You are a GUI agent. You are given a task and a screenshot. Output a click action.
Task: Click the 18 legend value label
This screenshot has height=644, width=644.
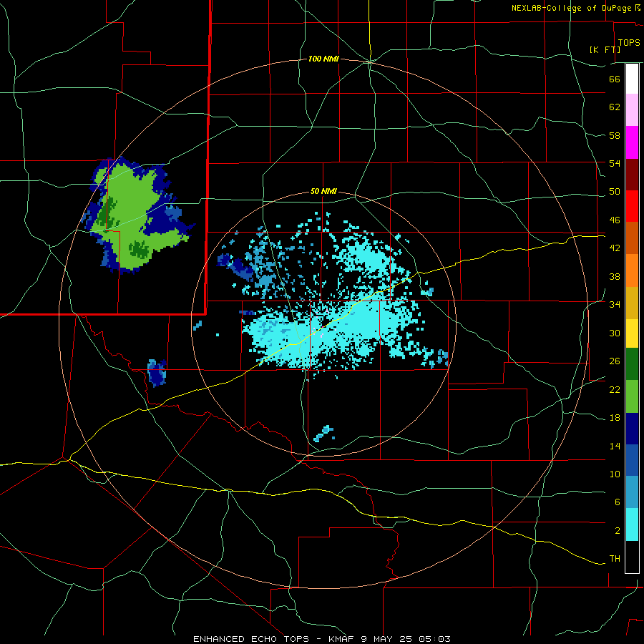pos(615,418)
